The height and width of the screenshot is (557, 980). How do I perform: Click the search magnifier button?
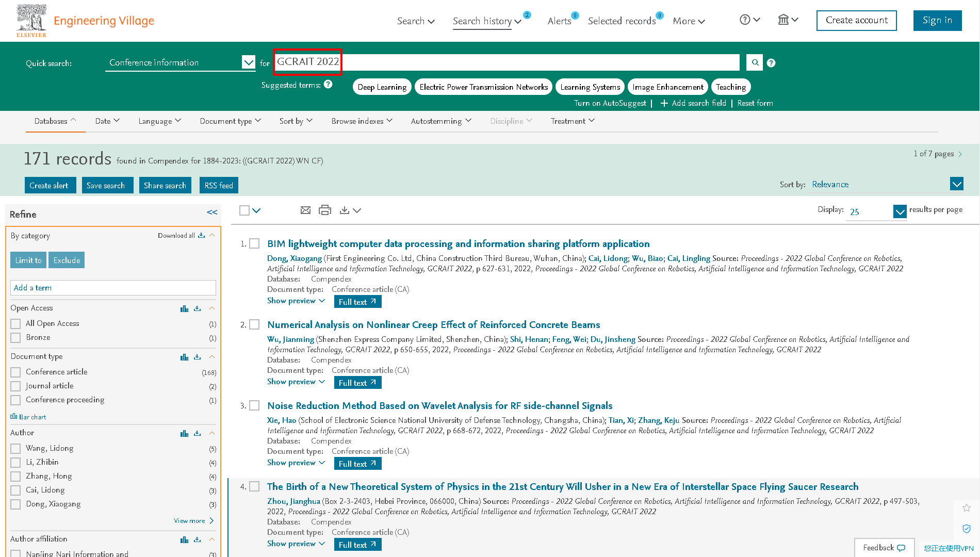(x=755, y=62)
